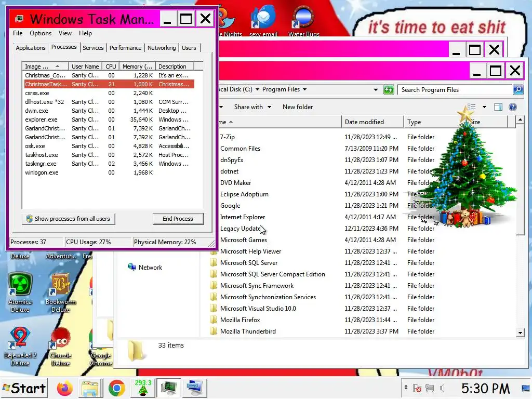Sort processes by CPU column

pos(111,66)
